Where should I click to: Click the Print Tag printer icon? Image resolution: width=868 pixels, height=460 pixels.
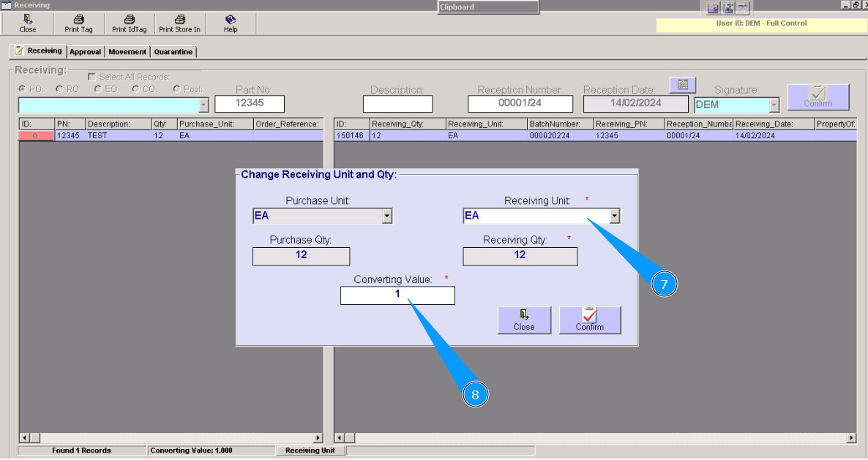coord(78,20)
